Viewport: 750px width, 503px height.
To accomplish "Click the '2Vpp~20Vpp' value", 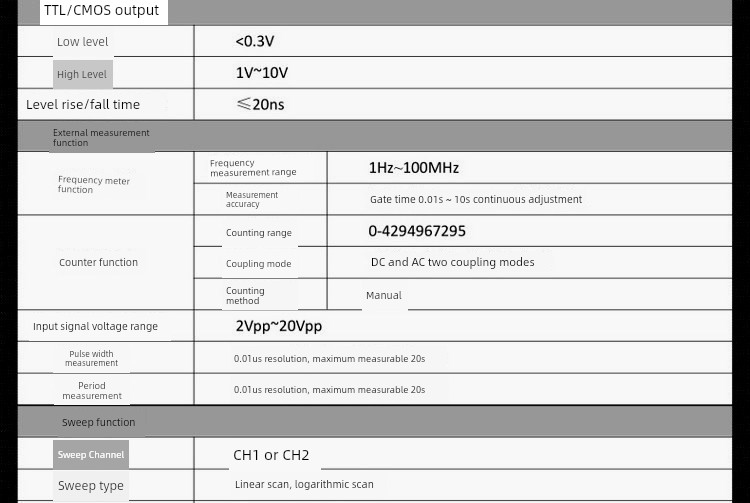I will click(279, 326).
